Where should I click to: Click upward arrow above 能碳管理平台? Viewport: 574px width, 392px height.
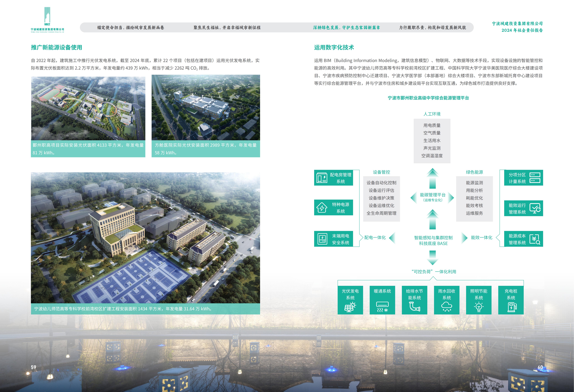[x=432, y=179]
